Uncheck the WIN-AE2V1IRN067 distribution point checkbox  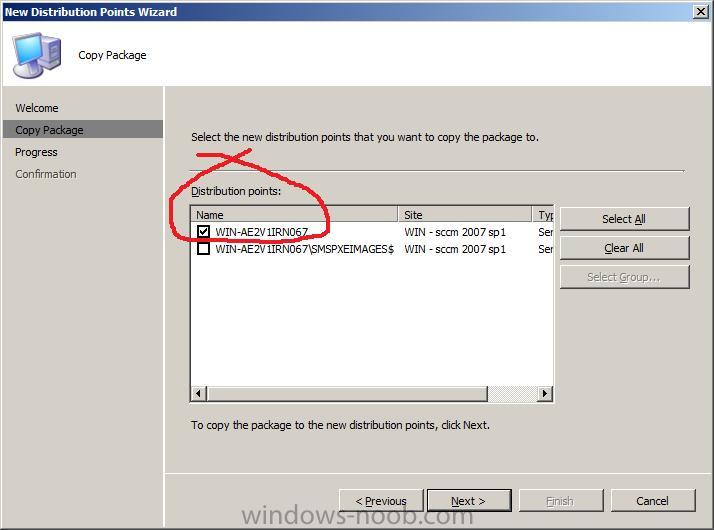[204, 231]
